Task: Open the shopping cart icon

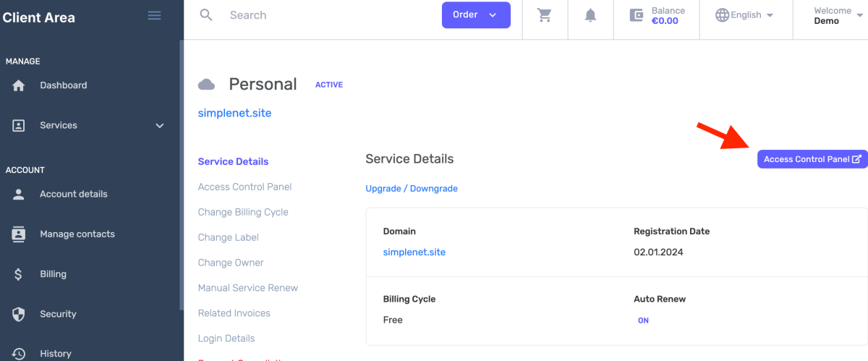Action: [545, 15]
